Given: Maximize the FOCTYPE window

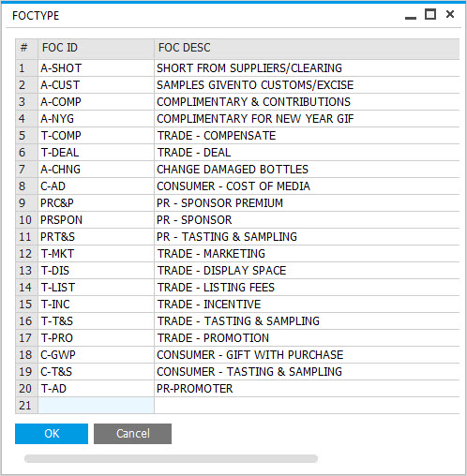Looking at the screenshot, I should pyautogui.click(x=430, y=14).
